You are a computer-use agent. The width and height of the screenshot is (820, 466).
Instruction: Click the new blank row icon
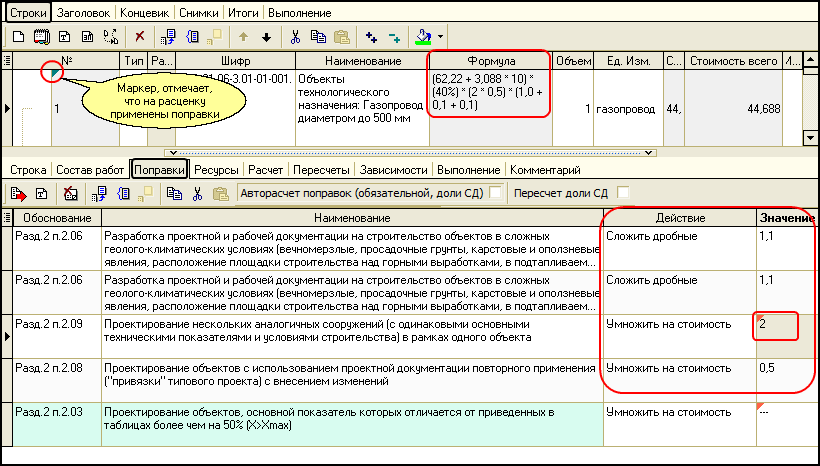[16, 37]
